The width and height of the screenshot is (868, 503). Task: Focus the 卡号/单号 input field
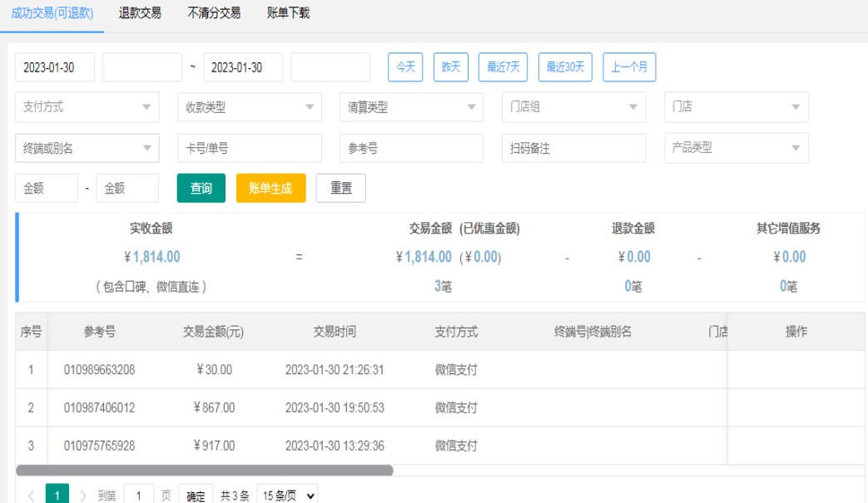coord(249,148)
